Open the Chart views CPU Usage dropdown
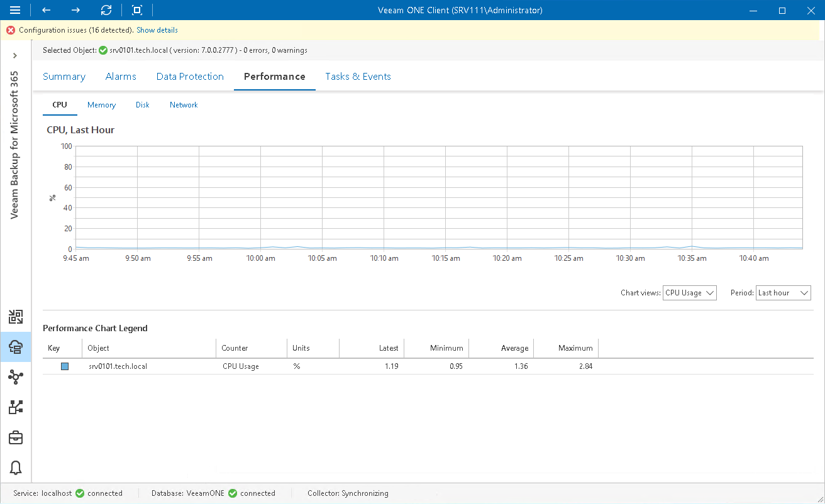 point(690,293)
